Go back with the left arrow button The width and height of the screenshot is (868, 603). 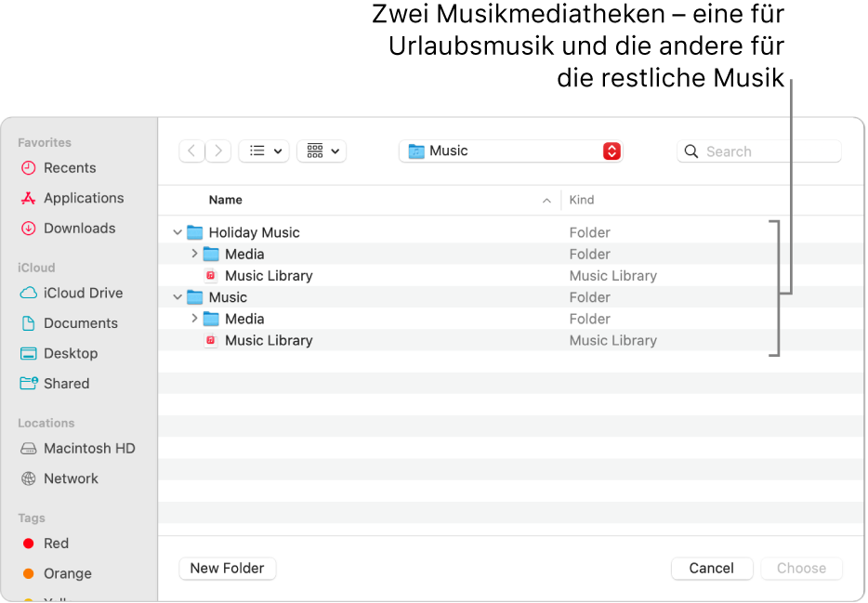(191, 151)
